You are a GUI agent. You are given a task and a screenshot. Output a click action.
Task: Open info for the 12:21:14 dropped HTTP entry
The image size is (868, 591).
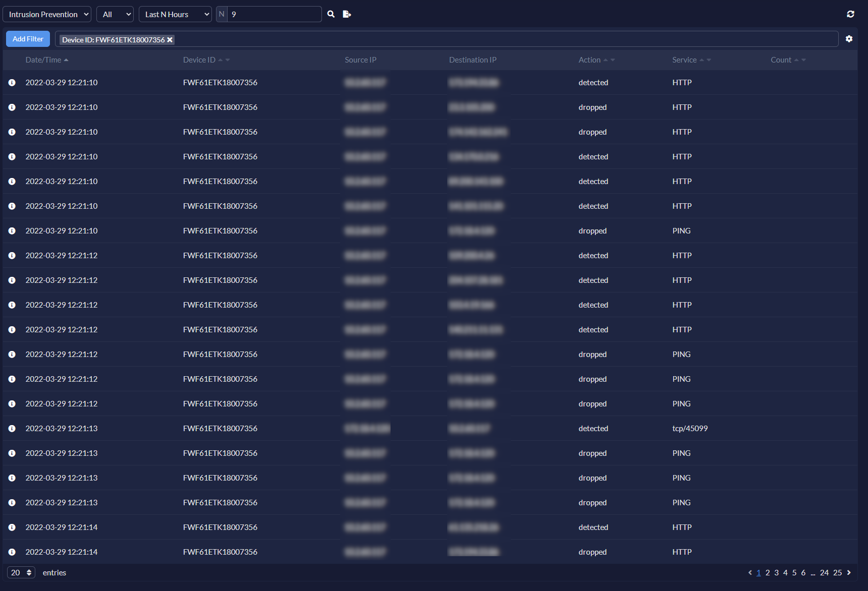pyautogui.click(x=12, y=552)
